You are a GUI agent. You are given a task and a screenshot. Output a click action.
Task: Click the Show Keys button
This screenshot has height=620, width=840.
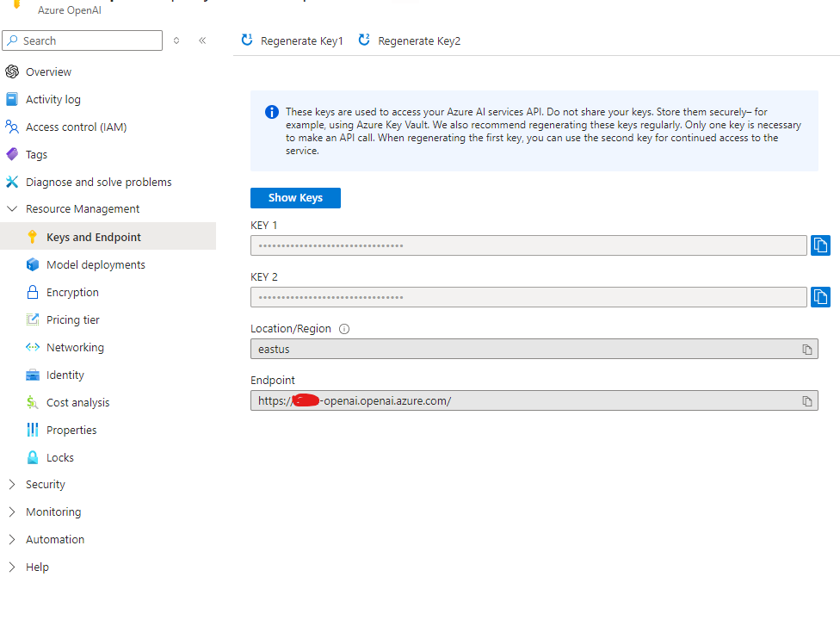click(295, 198)
